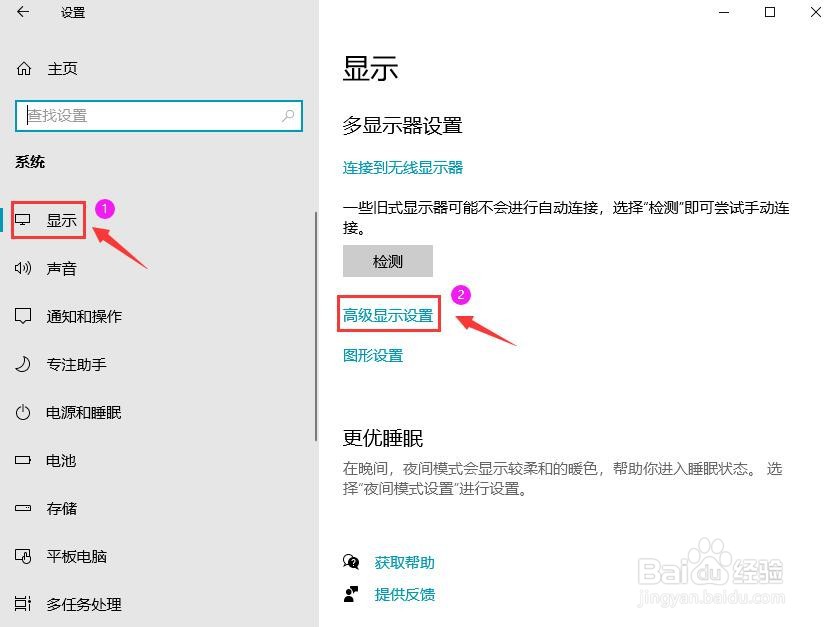Click the 声音 speaker icon
Screen dimensions: 832x627
(x=25, y=268)
